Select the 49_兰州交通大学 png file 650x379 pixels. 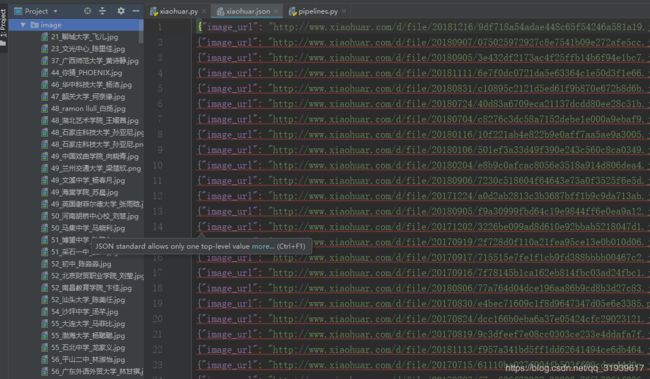coord(96,168)
